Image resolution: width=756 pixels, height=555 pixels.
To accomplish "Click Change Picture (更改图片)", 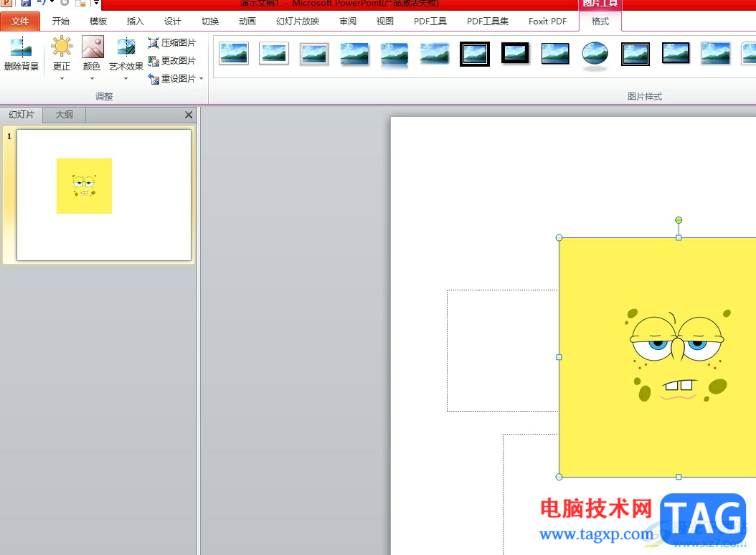I will (171, 61).
